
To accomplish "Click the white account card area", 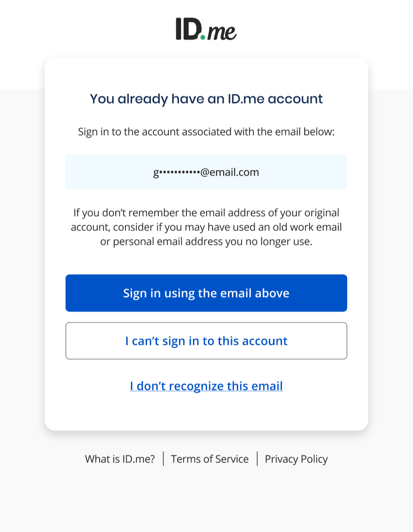I will (x=206, y=413).
